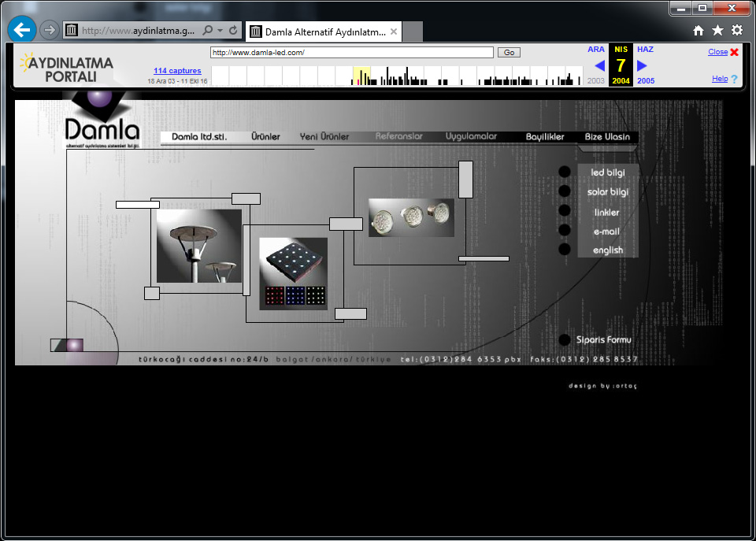Open the Help link
756x541 pixels.
point(719,79)
